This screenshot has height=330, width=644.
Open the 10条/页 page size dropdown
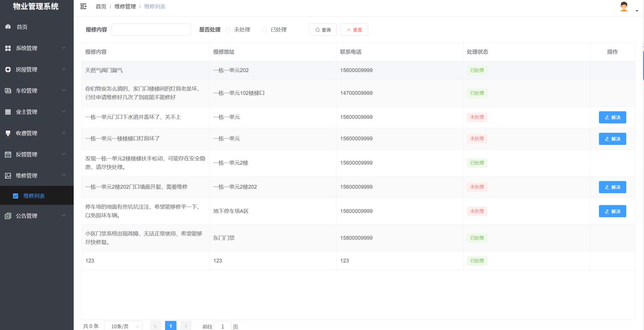tap(123, 326)
